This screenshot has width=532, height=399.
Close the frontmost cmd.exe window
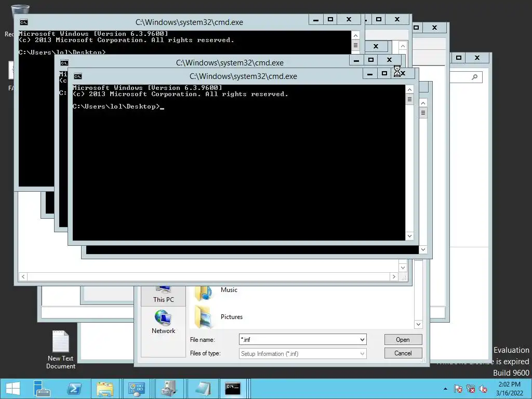click(x=403, y=73)
